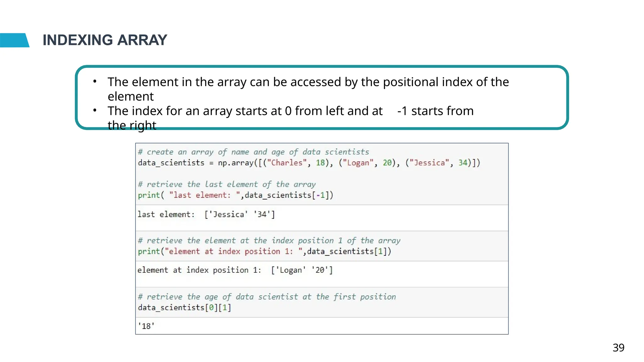Click the INDEXING ARRAY slide title
The width and height of the screenshot is (644, 362).
click(105, 40)
